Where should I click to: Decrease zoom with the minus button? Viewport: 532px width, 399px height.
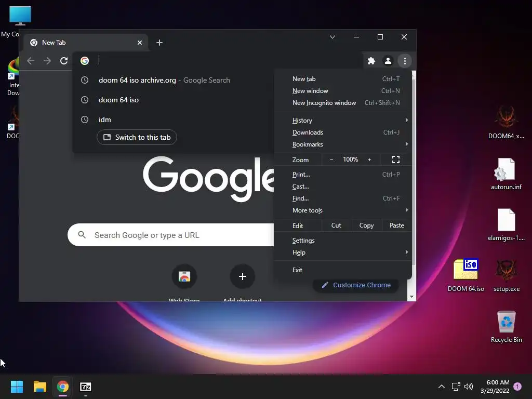pos(331,159)
